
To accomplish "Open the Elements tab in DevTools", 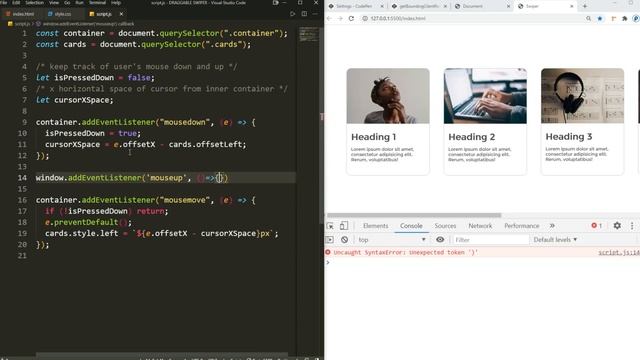I will pyautogui.click(x=375, y=226).
